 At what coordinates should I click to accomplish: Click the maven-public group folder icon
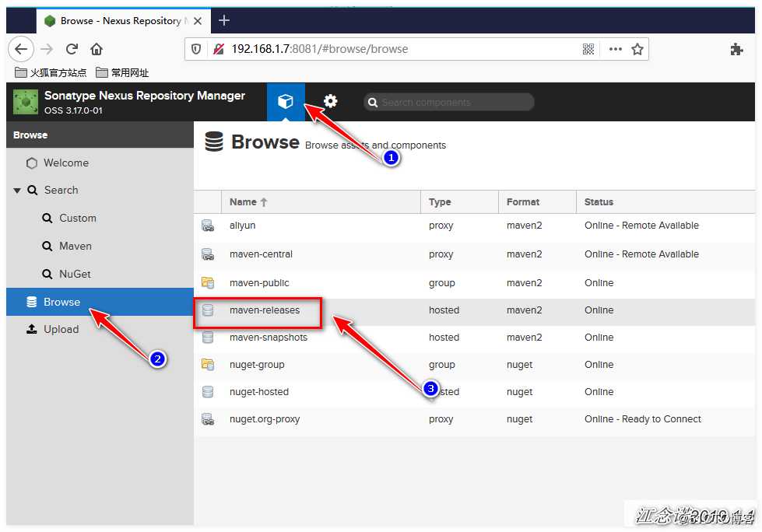coord(208,283)
